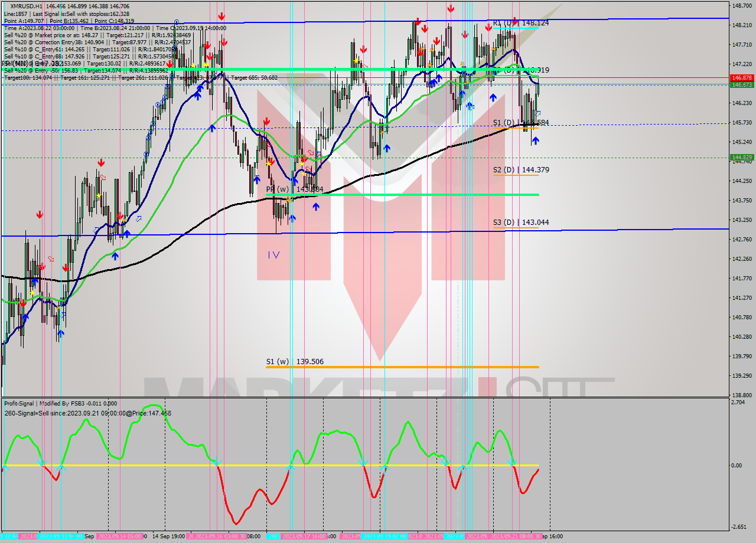Click 140.780 on the price scale
The width and height of the screenshot is (756, 543).
pyautogui.click(x=742, y=318)
